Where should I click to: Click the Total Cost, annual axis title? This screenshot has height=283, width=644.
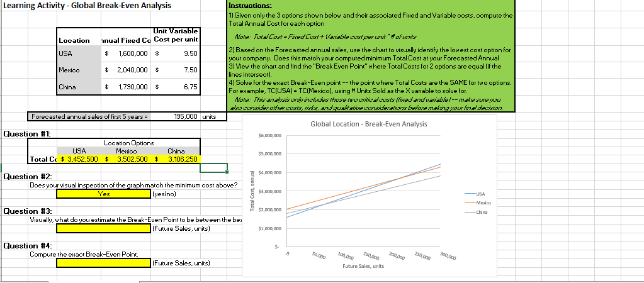click(x=252, y=192)
